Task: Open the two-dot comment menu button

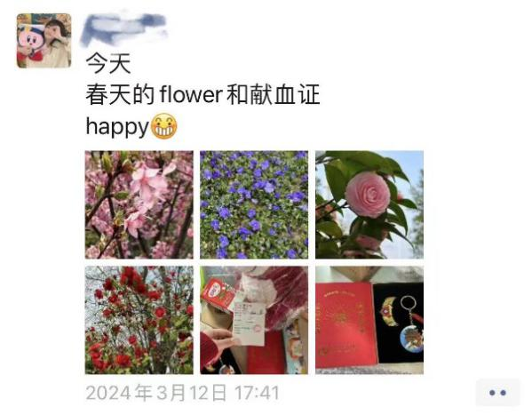Action: click(497, 393)
